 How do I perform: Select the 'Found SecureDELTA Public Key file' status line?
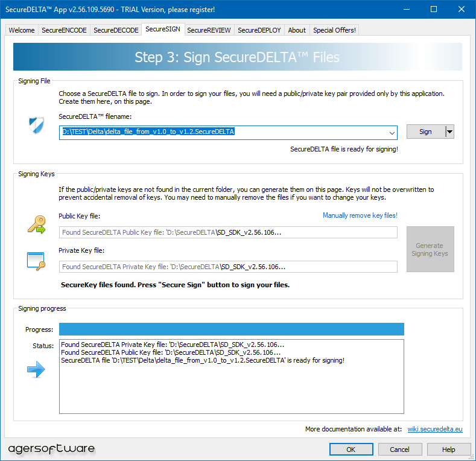click(171, 352)
